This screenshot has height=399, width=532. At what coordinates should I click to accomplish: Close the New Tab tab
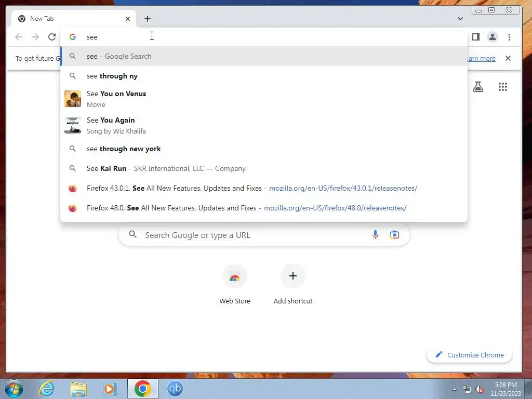[128, 19]
